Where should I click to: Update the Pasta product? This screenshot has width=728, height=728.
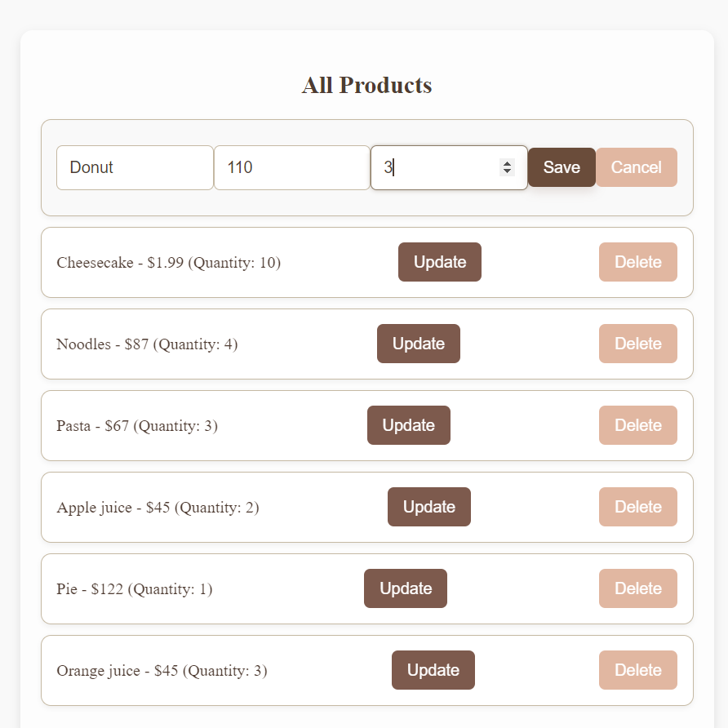(408, 425)
